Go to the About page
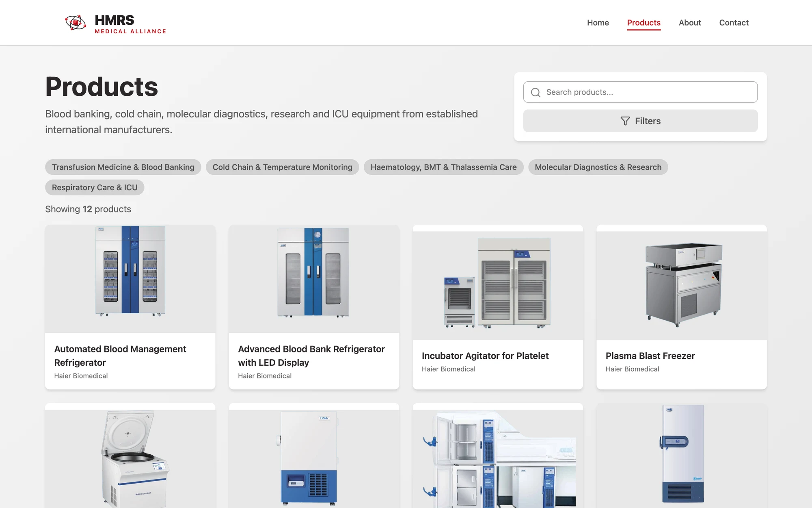This screenshot has width=812, height=508. click(689, 23)
